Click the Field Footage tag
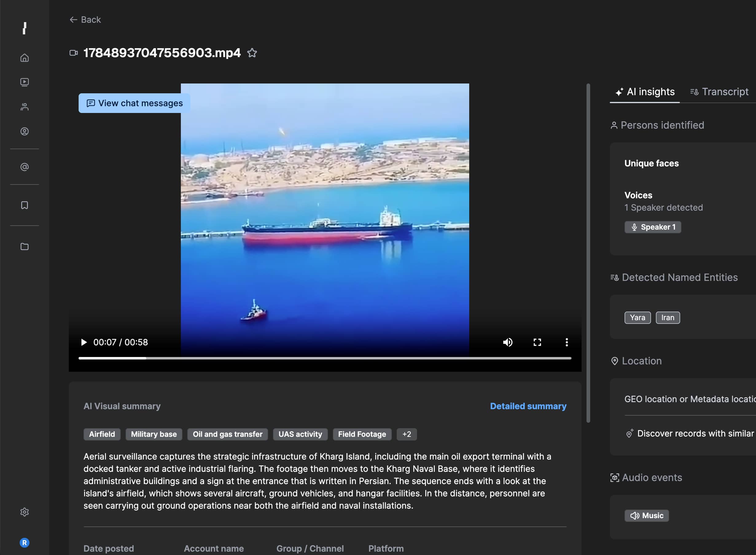The height and width of the screenshot is (555, 756). point(362,434)
